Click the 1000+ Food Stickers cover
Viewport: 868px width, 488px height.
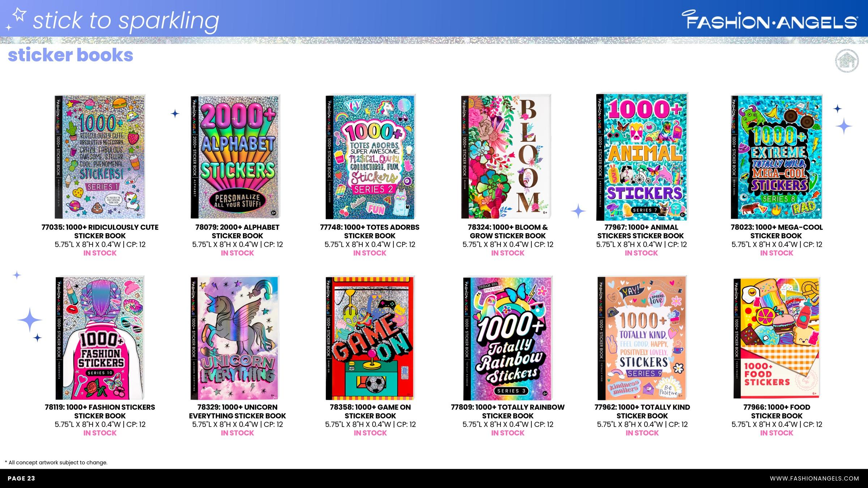point(777,338)
